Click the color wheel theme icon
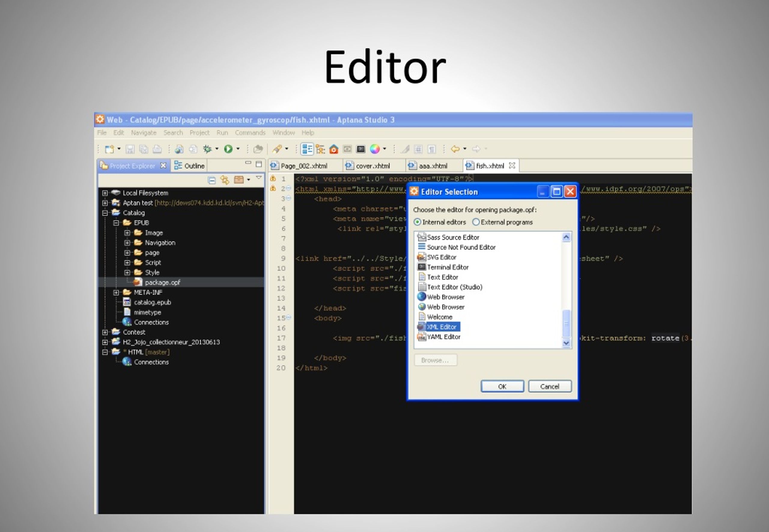769x532 pixels. coord(375,149)
